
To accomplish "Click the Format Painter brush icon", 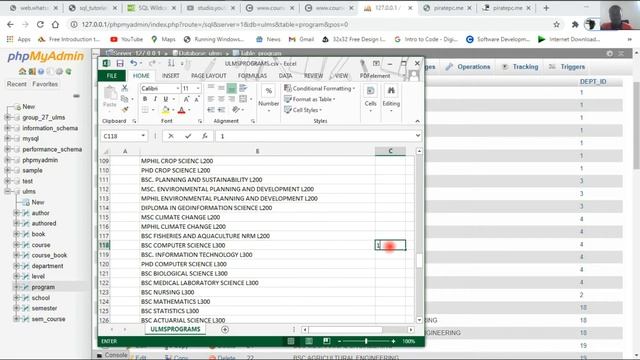I will [x=124, y=110].
